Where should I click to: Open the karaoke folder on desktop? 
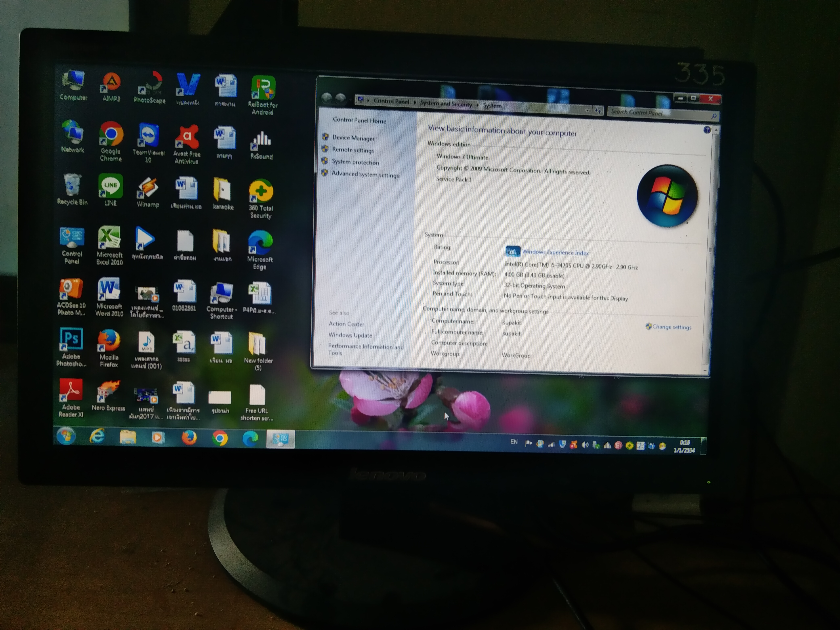pyautogui.click(x=223, y=194)
